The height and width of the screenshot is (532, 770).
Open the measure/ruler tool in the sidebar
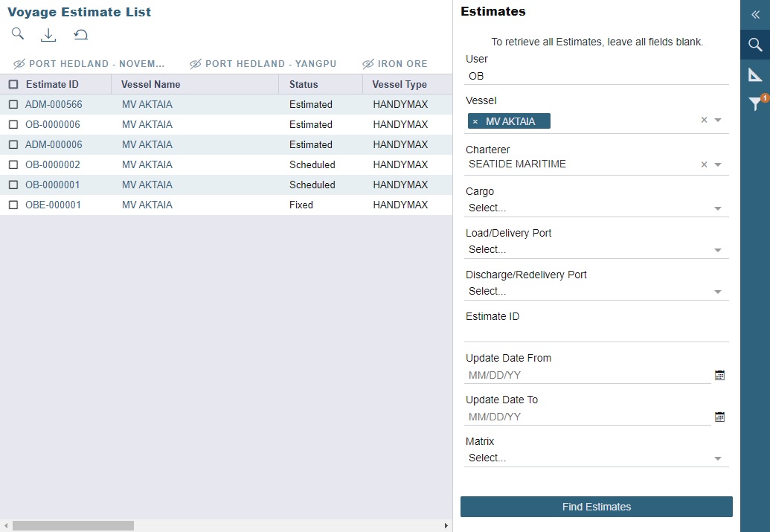754,74
